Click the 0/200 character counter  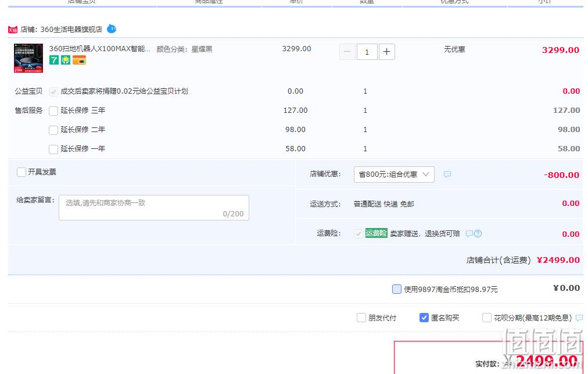[x=233, y=213]
